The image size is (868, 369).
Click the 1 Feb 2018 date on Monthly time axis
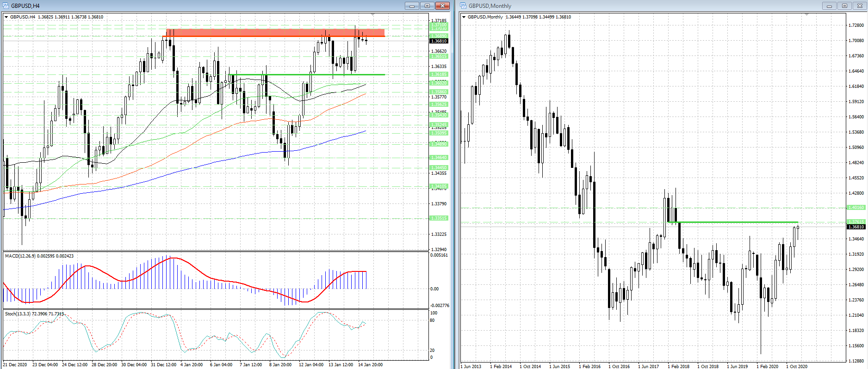click(x=678, y=367)
